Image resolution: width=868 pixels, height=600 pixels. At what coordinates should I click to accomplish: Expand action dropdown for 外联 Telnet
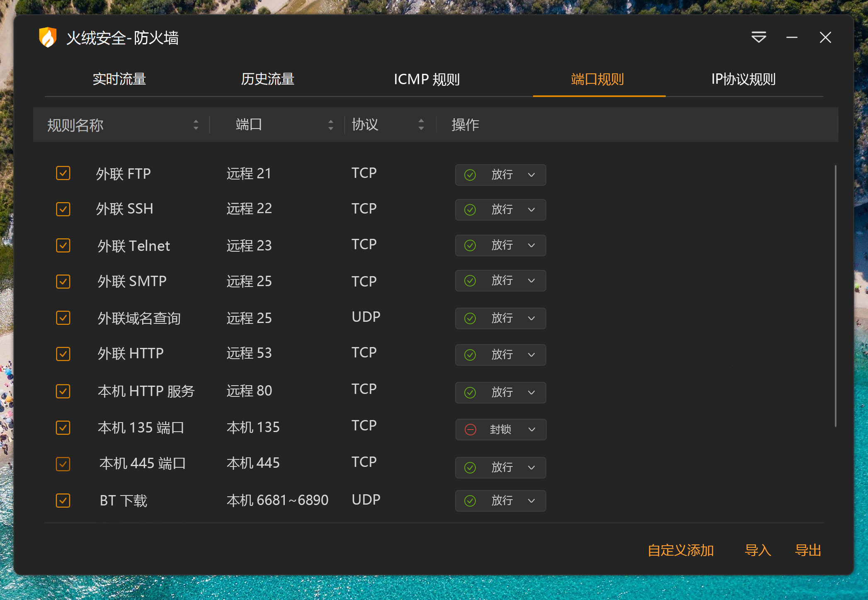point(531,245)
